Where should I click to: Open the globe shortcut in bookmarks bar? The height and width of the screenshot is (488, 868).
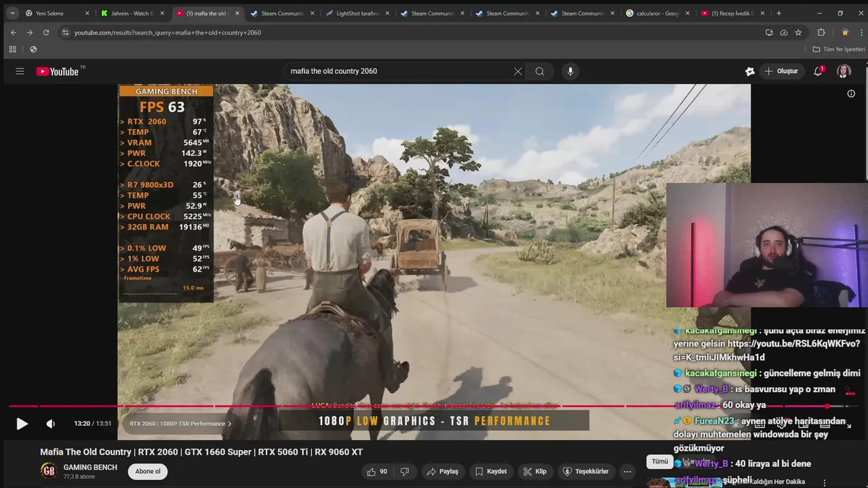(x=33, y=49)
